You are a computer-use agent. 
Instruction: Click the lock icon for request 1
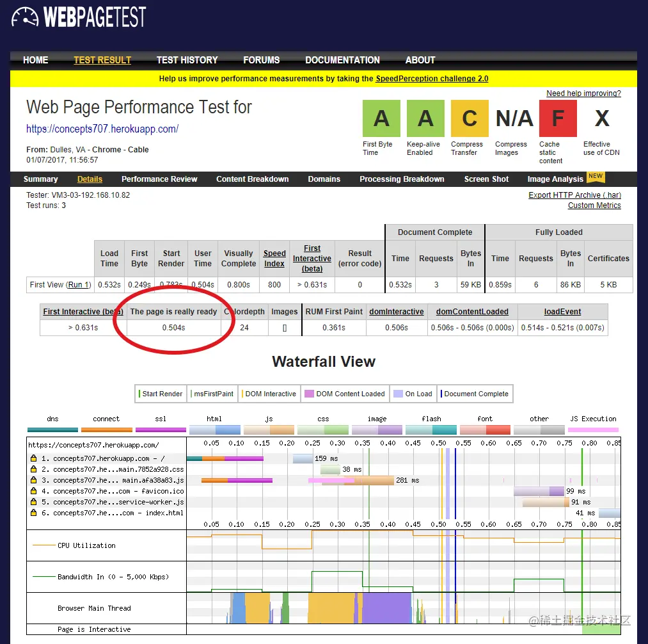[x=33, y=458]
